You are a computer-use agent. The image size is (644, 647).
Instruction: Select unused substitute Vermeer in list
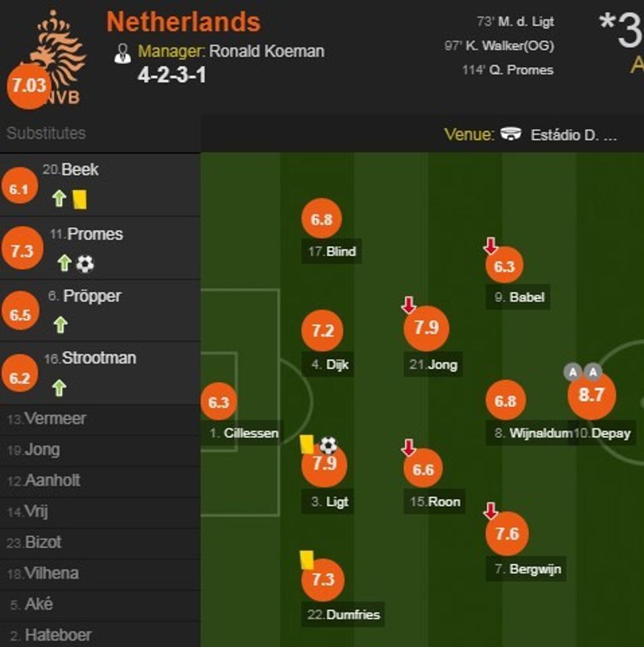coord(54,419)
